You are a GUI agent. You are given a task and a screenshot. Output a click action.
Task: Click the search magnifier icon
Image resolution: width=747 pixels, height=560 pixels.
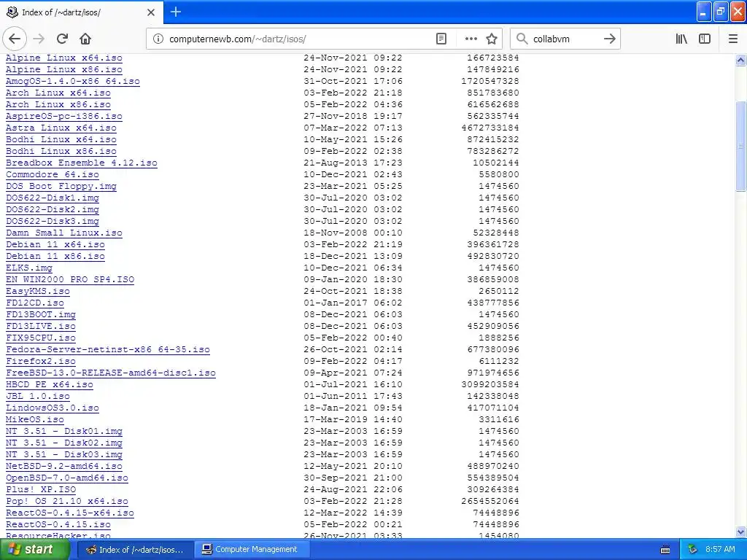522,39
